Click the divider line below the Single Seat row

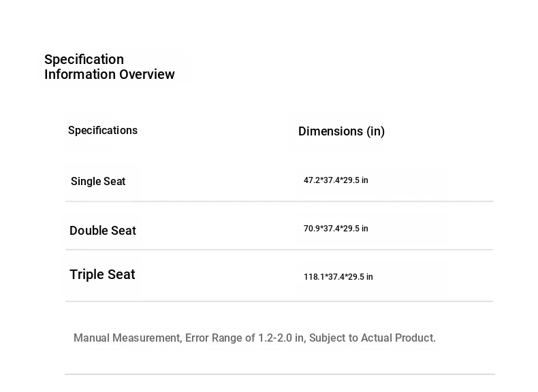(x=279, y=201)
